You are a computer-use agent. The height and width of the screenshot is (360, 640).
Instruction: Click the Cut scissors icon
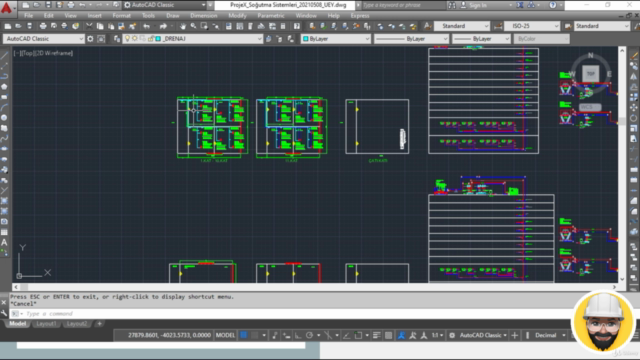(89, 26)
